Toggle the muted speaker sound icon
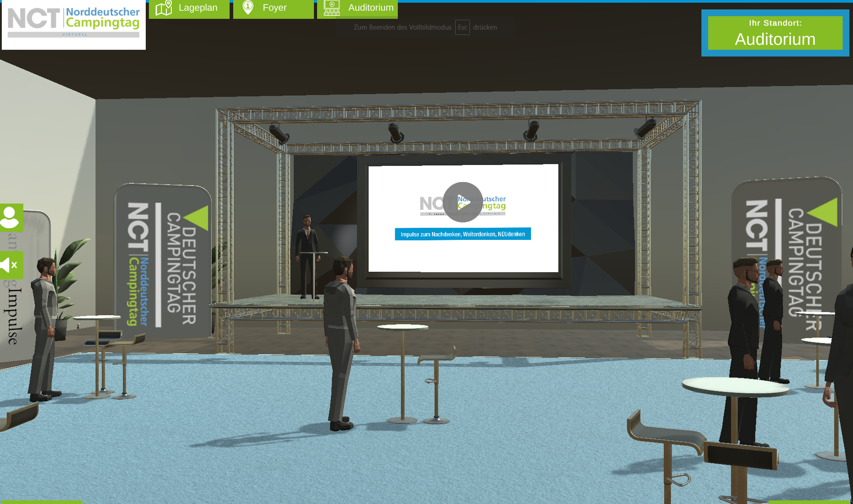This screenshot has height=504, width=853. pyautogui.click(x=11, y=265)
